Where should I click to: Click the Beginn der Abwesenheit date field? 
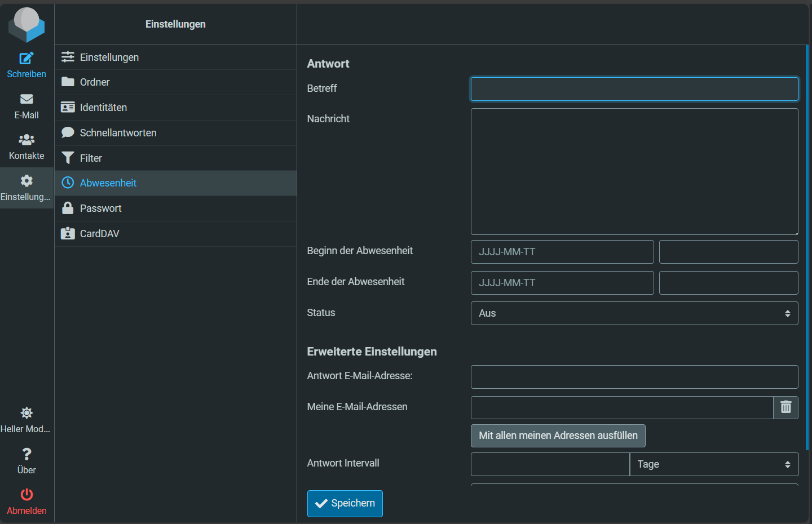(562, 252)
